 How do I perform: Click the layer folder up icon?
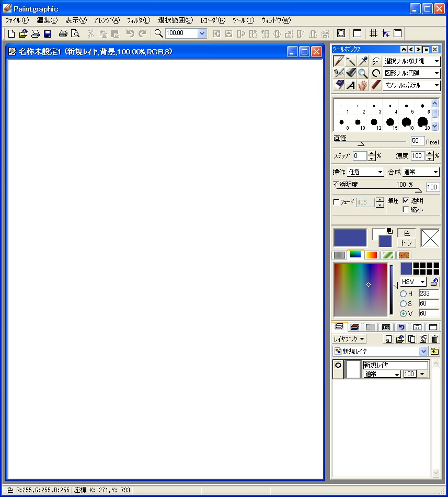pos(435,351)
